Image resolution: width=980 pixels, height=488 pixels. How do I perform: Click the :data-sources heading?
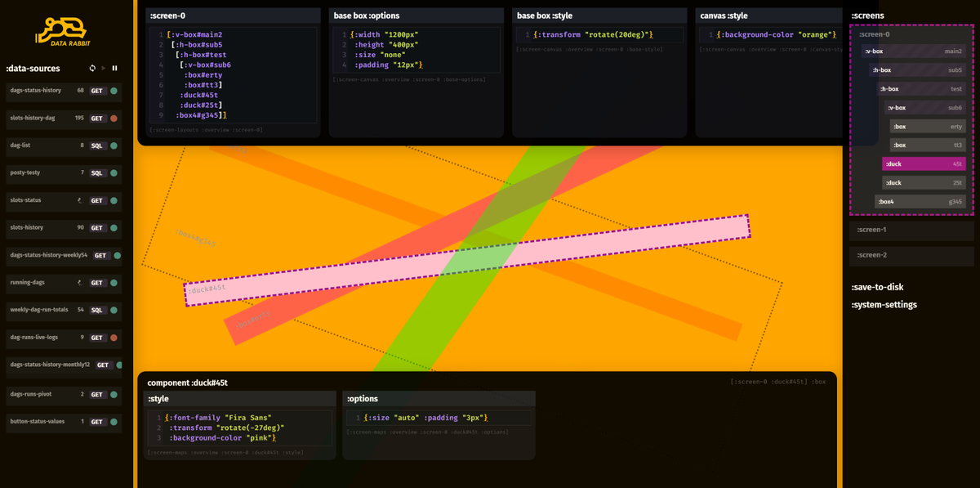click(33, 69)
